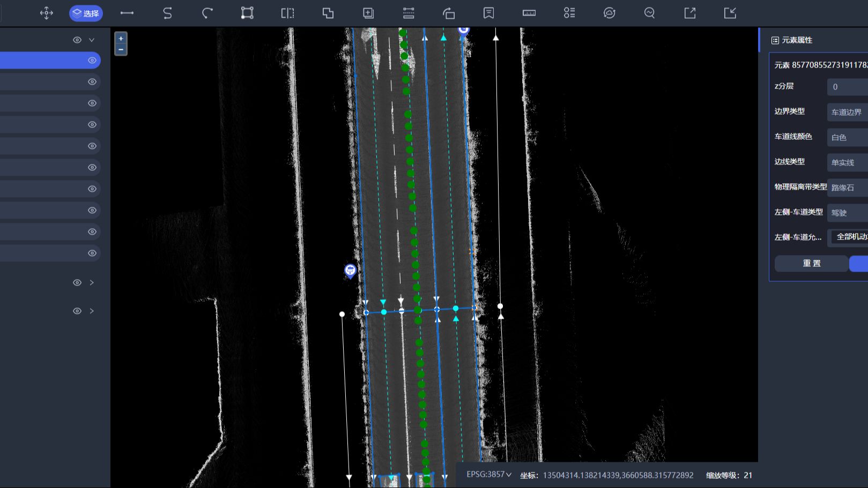
Task: Click the white round node right of the road
Action: point(500,306)
